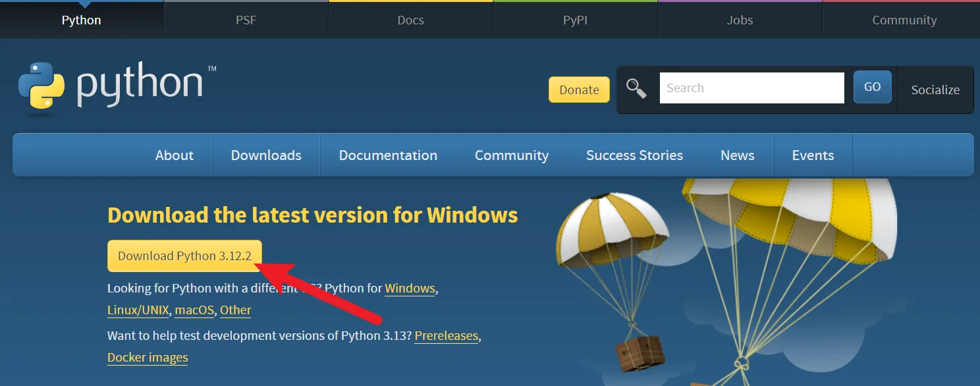The height and width of the screenshot is (386, 980).
Task: Open the Events navigation menu
Action: [813, 155]
